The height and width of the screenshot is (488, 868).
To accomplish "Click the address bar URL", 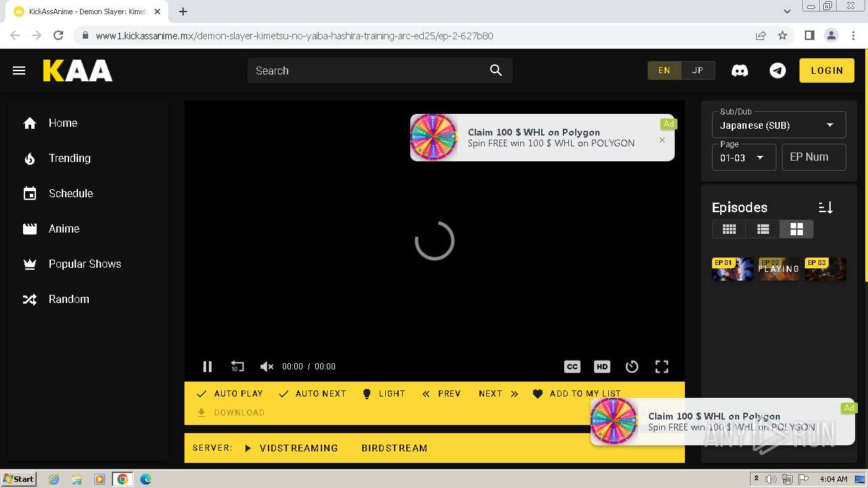I will (x=294, y=36).
